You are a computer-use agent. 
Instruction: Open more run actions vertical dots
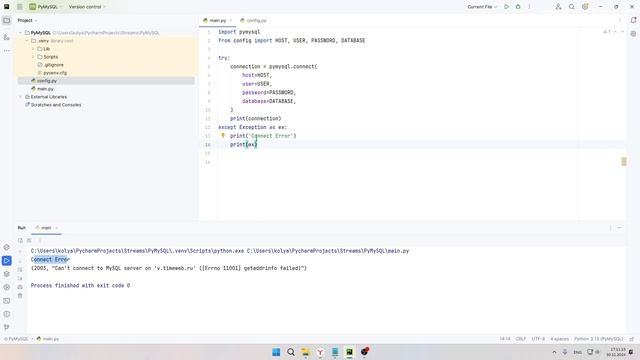click(529, 7)
